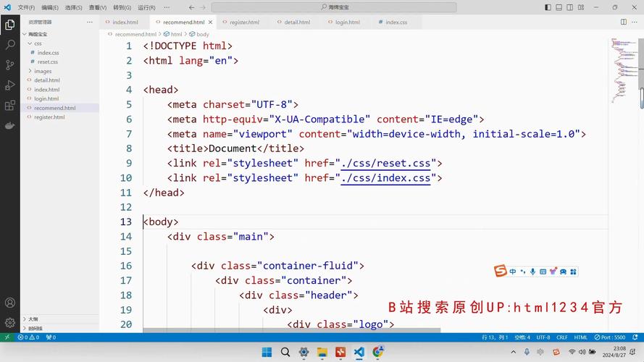Open the 运行(R) Run menu
The height and width of the screenshot is (362, 644).
146,7
